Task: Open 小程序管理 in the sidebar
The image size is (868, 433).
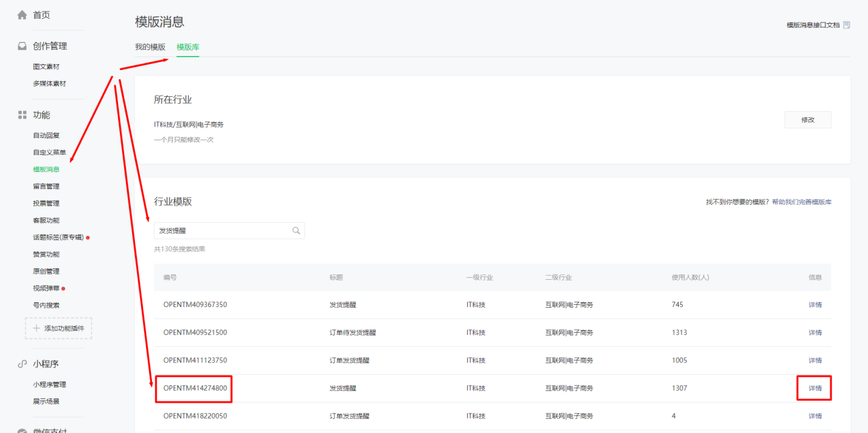Action: [x=50, y=385]
